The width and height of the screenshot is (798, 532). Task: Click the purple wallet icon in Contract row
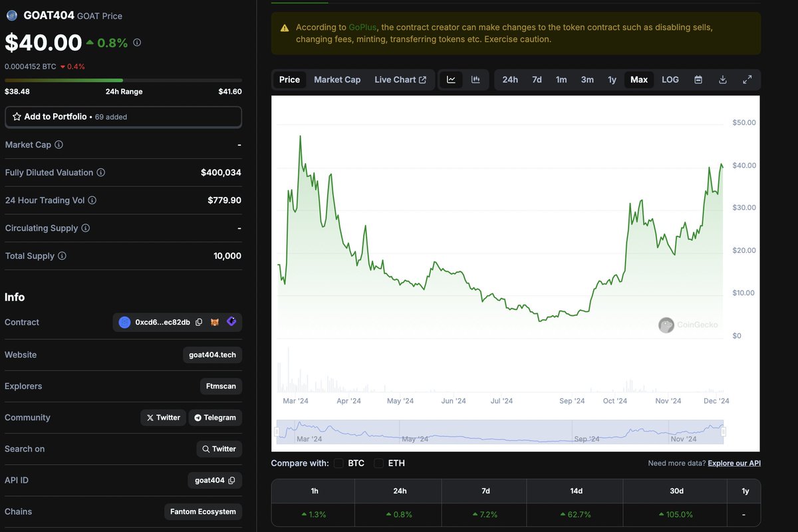(x=231, y=322)
